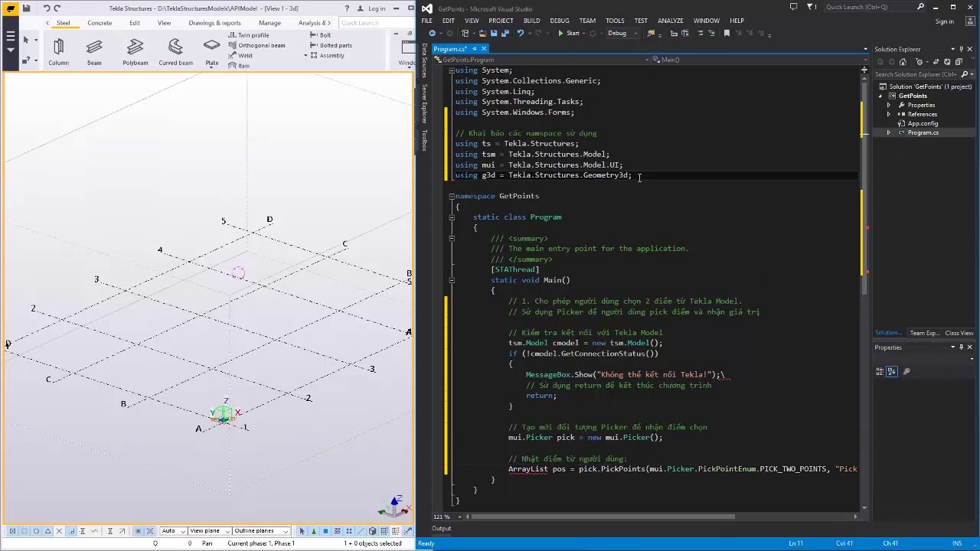
Task: Choose the Curved beam tool
Action: point(175,52)
